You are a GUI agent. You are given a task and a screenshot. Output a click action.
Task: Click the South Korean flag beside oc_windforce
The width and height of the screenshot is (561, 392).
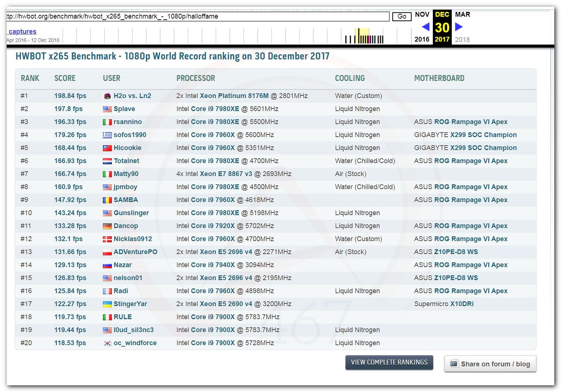[x=107, y=343]
